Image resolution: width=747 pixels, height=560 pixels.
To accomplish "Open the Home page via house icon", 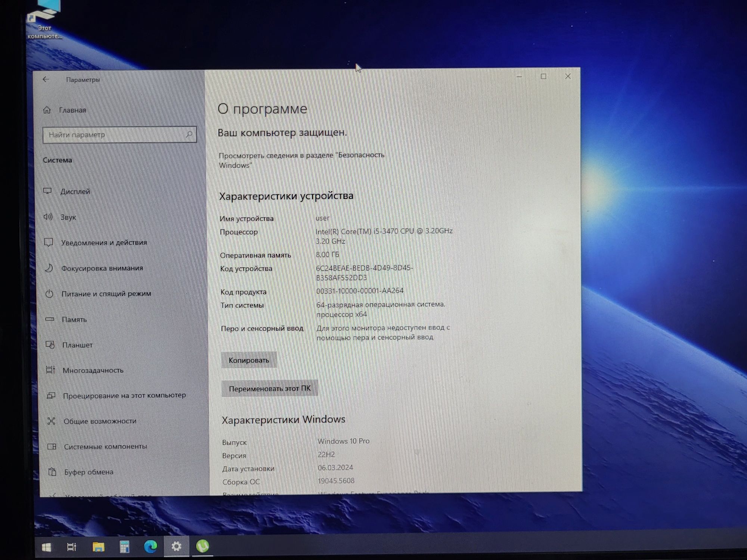I will (x=47, y=110).
